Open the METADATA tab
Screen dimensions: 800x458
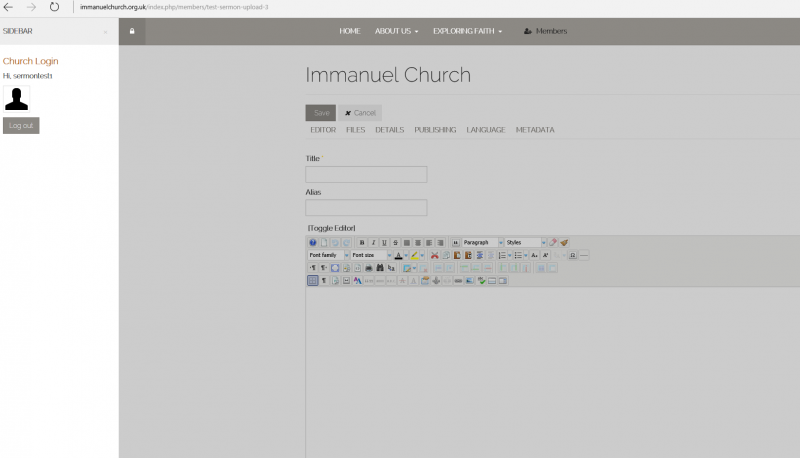(x=535, y=130)
